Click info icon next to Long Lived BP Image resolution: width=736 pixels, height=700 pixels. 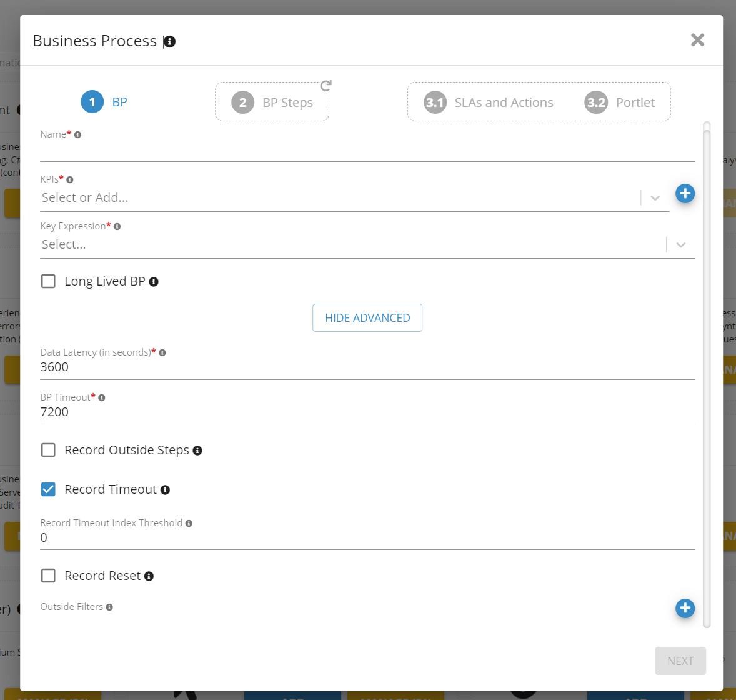point(154,282)
